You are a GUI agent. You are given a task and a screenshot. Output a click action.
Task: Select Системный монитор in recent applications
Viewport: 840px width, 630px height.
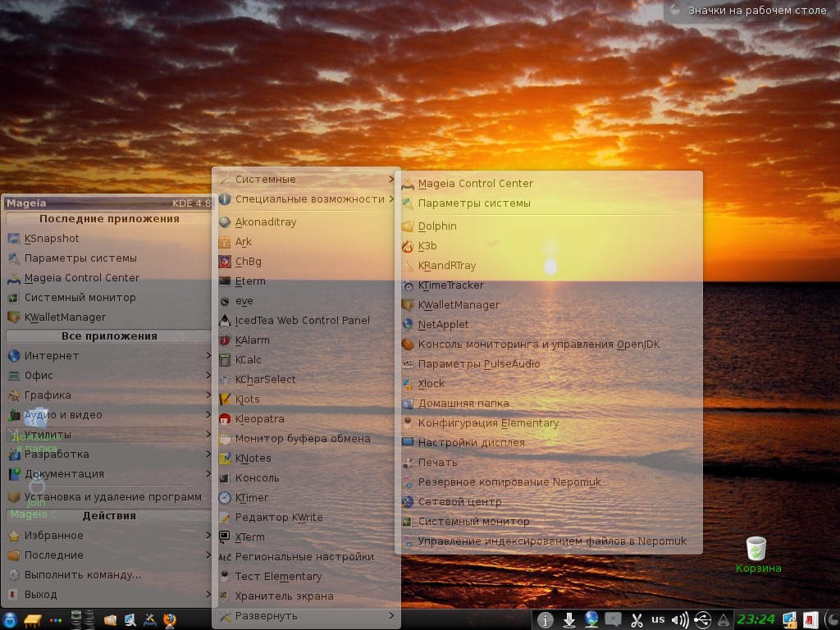tap(107, 298)
